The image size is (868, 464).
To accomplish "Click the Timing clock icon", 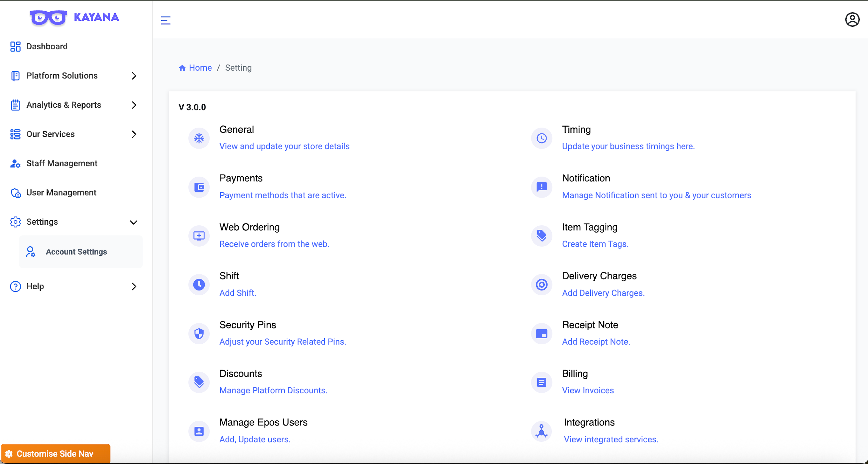I will click(x=542, y=138).
